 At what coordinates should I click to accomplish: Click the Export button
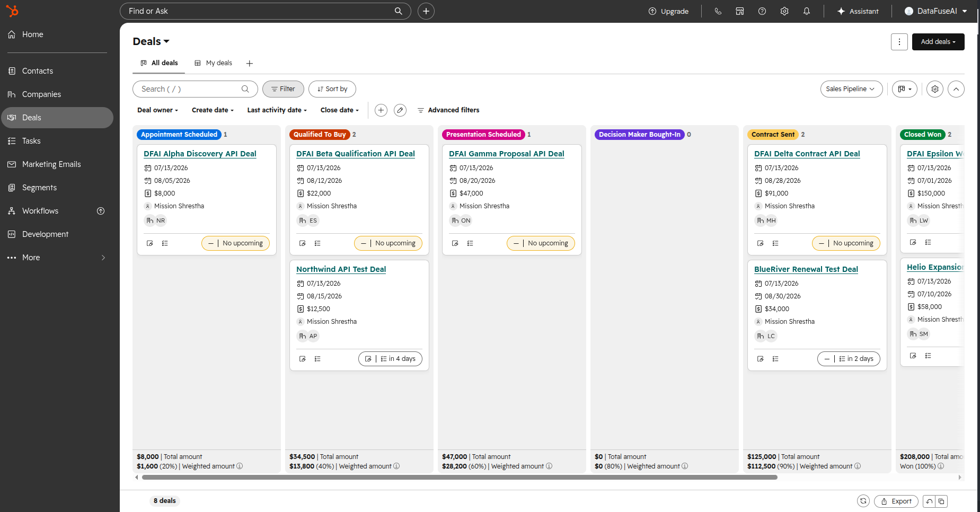[x=896, y=501]
